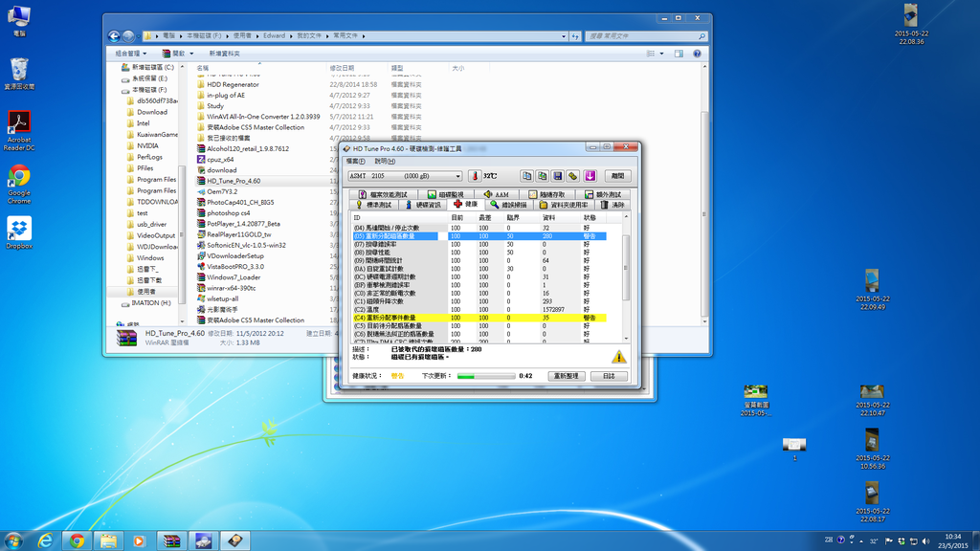This screenshot has width=980, height=551.
Task: Select the (C2) 溫度 attribute row
Action: 479,310
